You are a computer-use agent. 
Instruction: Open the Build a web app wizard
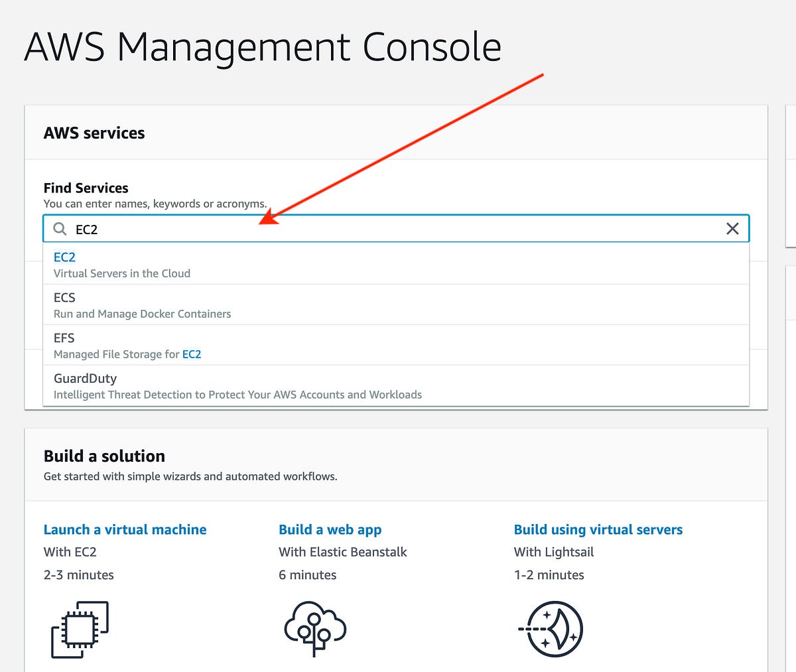coord(330,529)
